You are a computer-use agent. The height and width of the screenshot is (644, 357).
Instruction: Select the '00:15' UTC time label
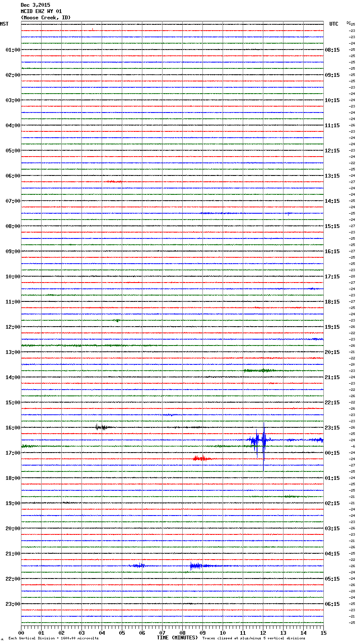click(x=332, y=453)
